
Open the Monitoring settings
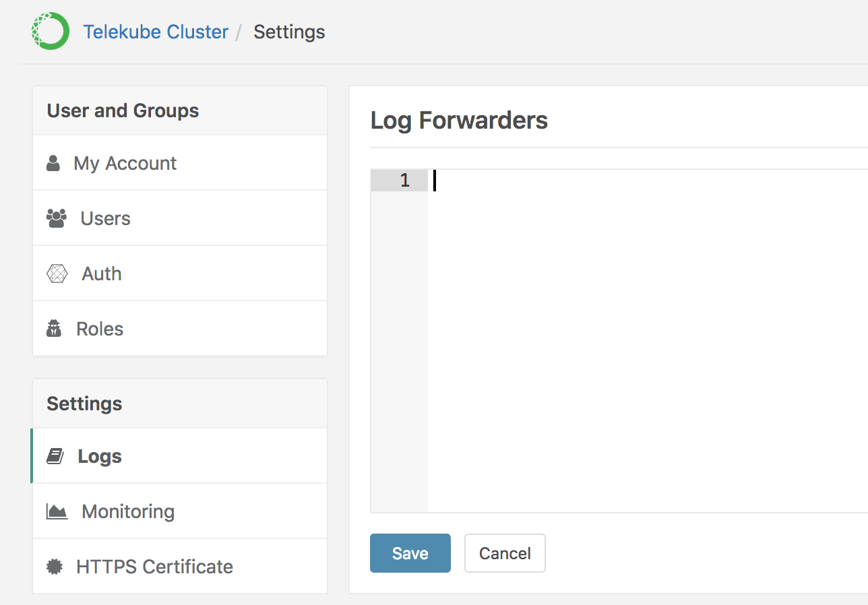[128, 511]
